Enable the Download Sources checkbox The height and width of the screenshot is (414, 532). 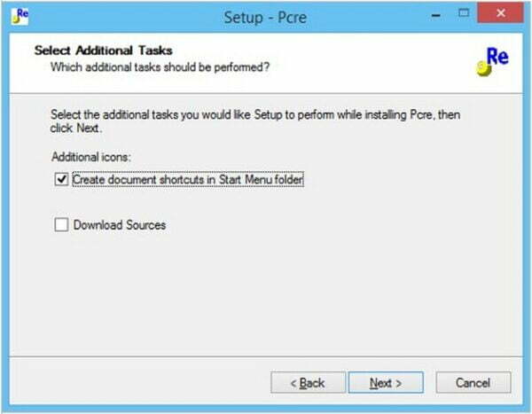tap(61, 224)
